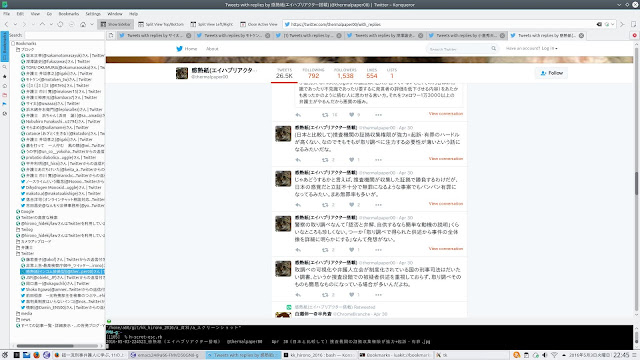Open the Tweets 26.5K stat
The width and height of the screenshot is (640, 360).
click(x=284, y=73)
